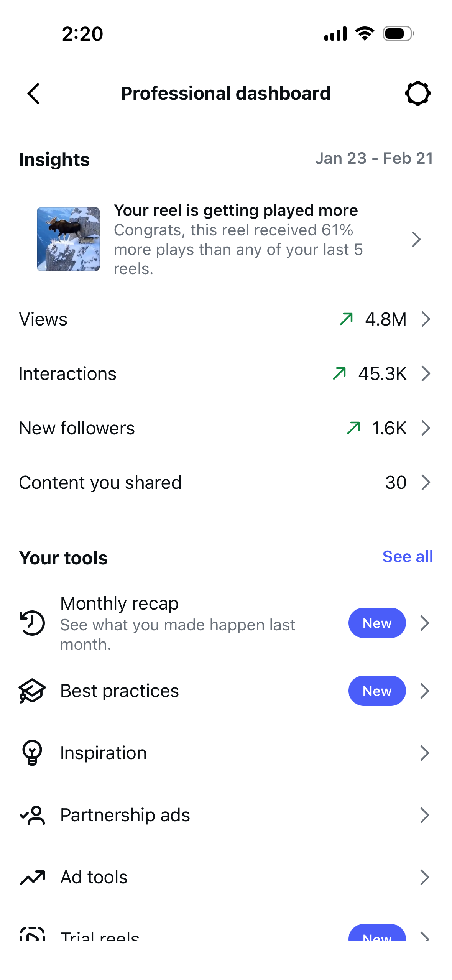The image size is (452, 980).
Task: Open dashboard settings gear icon
Action: (x=417, y=93)
